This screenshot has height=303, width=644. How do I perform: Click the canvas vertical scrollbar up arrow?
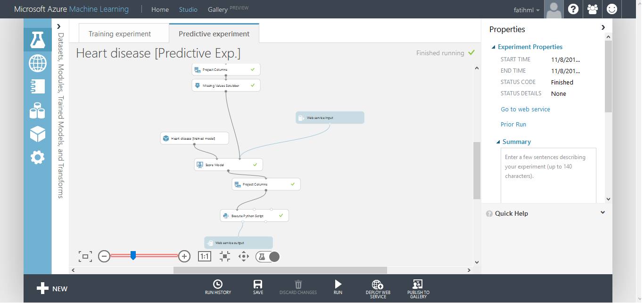tap(477, 68)
